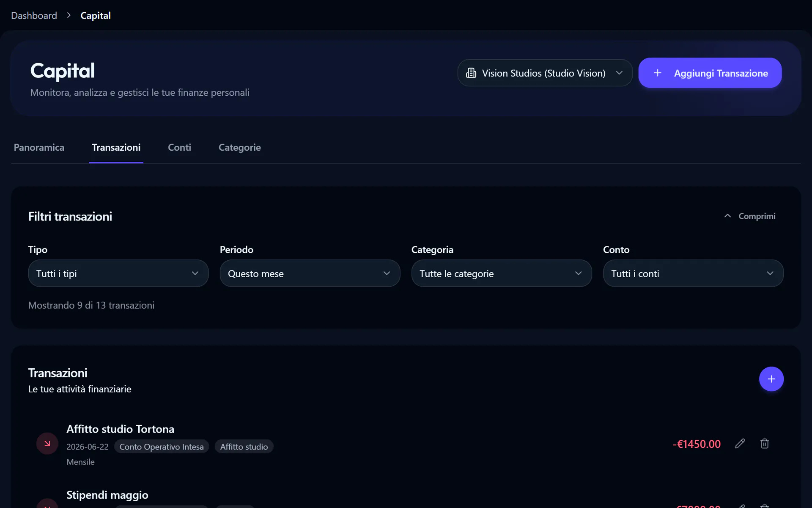The width and height of the screenshot is (812, 508).
Task: Edit Affitto studio Tortona with pencil icon
Action: click(740, 444)
